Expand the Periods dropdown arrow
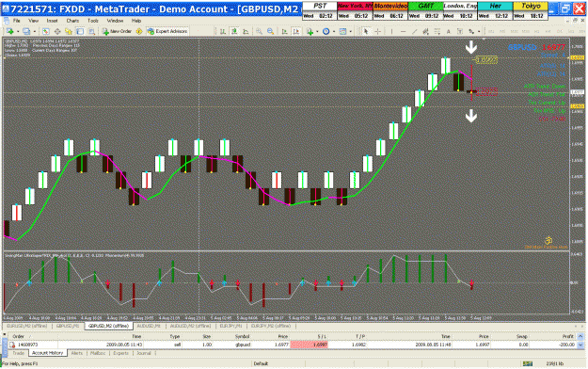Image resolution: width=588 pixels, height=369 pixels. point(334,31)
